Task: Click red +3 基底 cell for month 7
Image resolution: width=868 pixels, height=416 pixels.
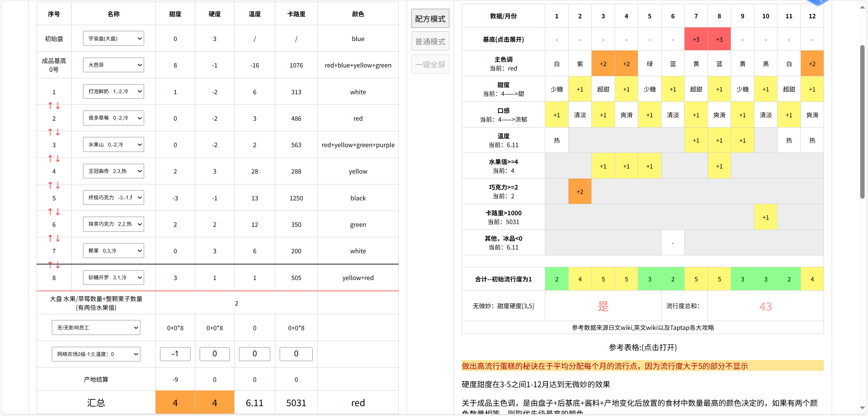Action: 696,39
